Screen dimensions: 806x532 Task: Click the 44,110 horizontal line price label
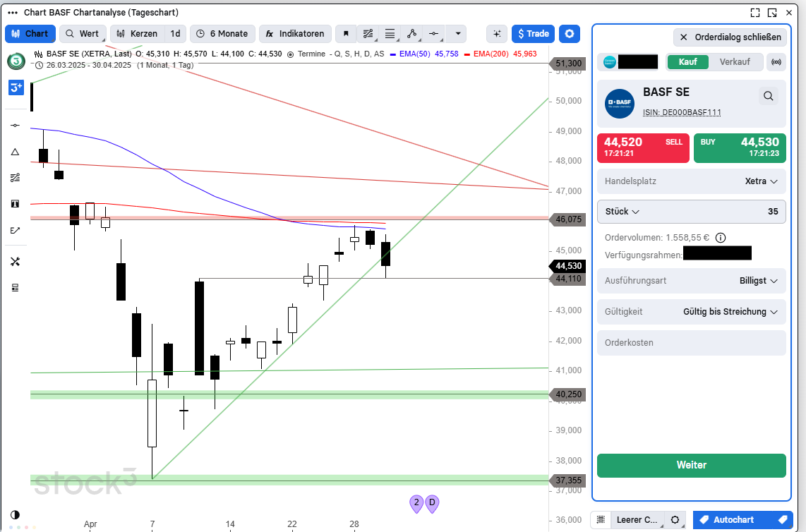tap(568, 279)
